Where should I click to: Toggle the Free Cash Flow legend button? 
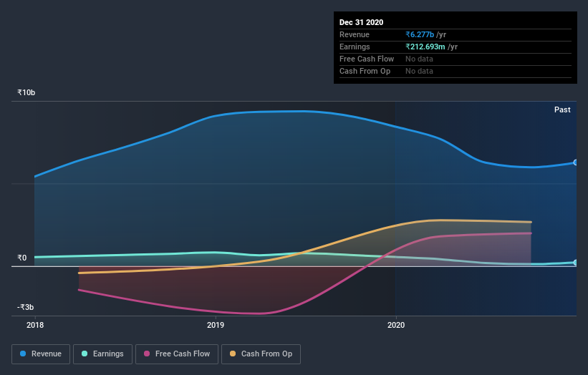pos(177,354)
